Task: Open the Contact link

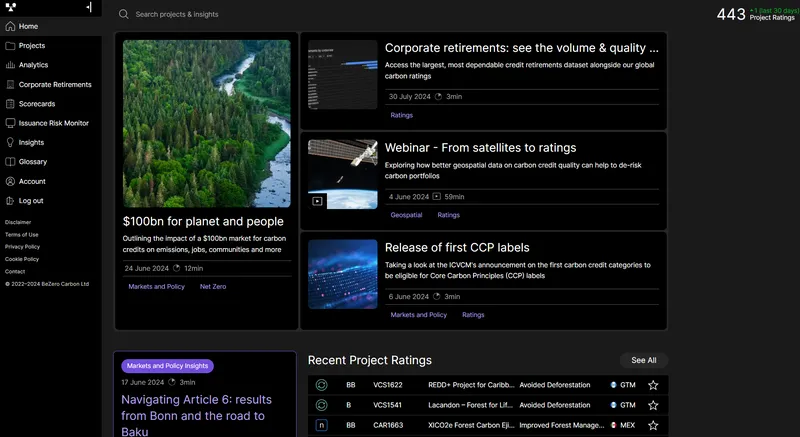Action: pyautogui.click(x=15, y=271)
